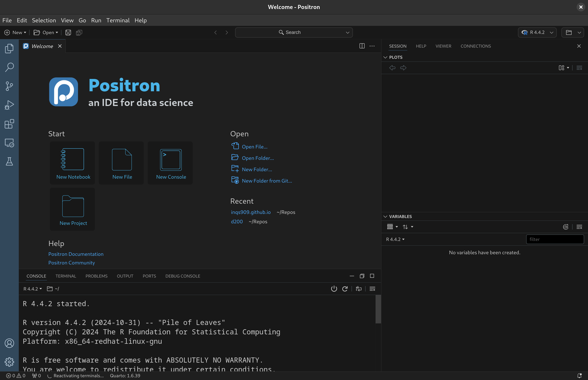Toggle console word wrap
This screenshot has height=380, width=588.
[359, 289]
